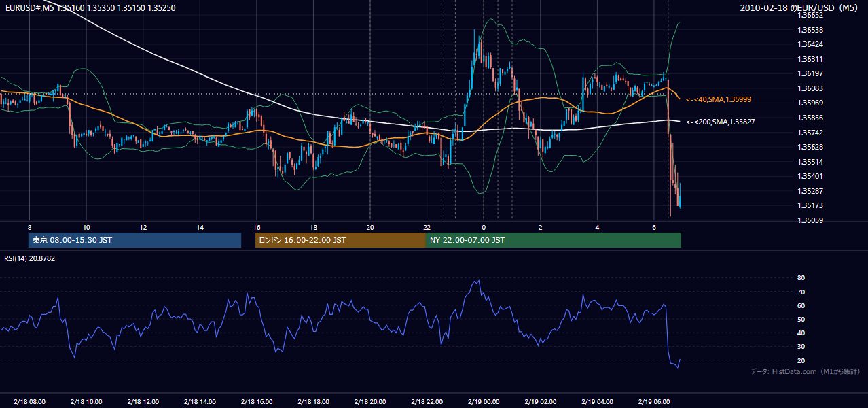
Task: Click hour tick 18 under the price chart
Action: pos(313,227)
